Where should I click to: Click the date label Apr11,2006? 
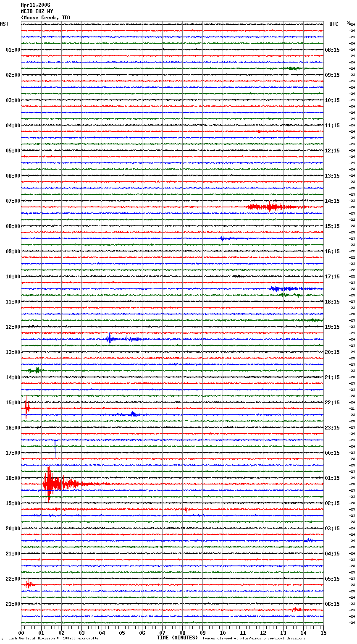[x=35, y=5]
